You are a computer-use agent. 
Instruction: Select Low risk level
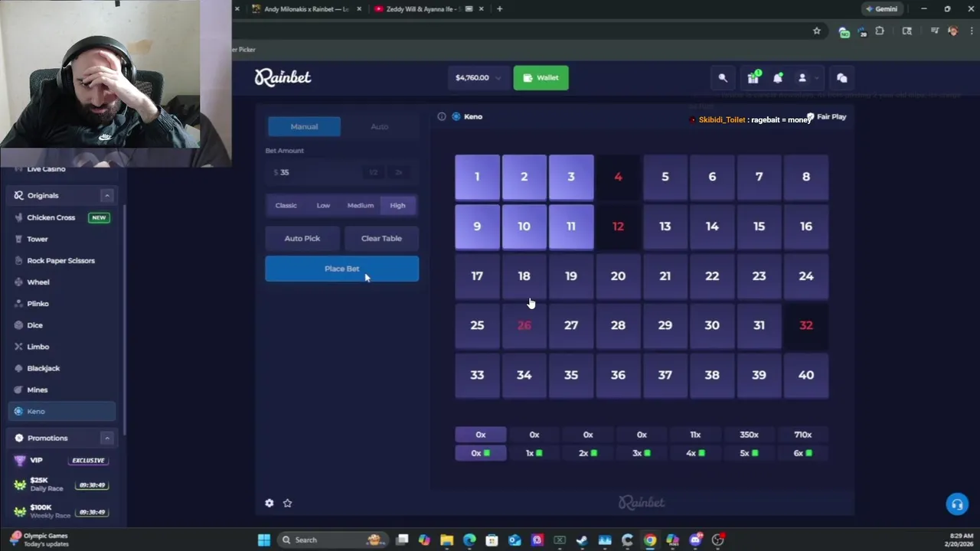323,205
